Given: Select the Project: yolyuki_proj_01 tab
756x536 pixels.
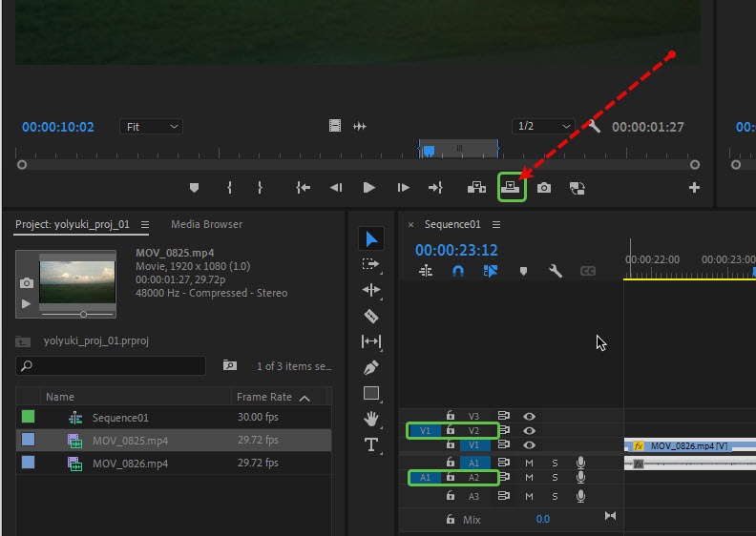Looking at the screenshot, I should tap(73, 224).
